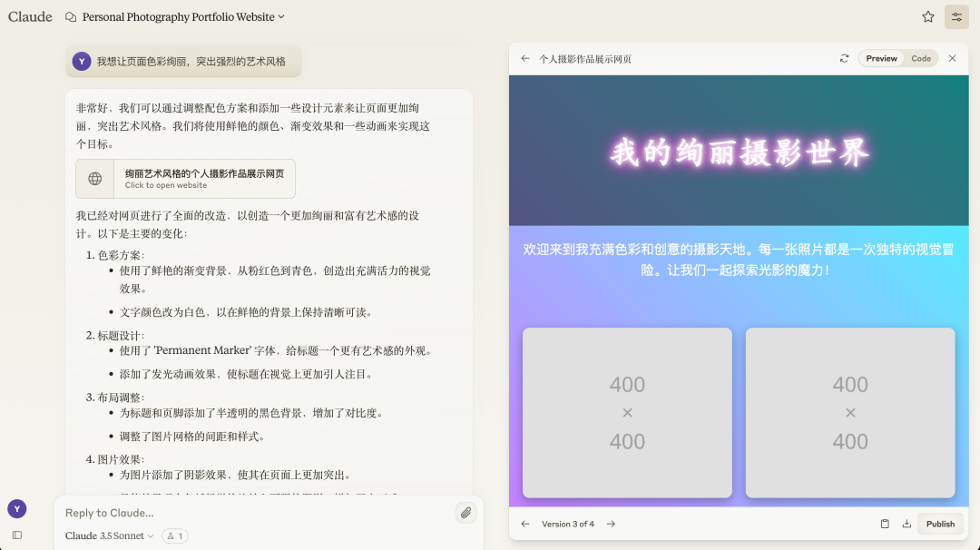This screenshot has height=550, width=980.
Task: Select the Preview toggle option
Action: (x=880, y=57)
